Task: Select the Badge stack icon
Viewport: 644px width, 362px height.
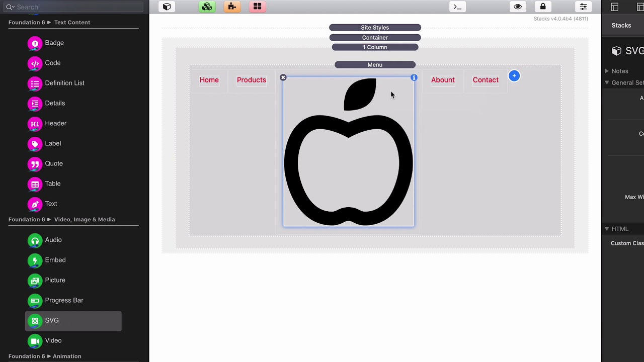Action: (35, 43)
